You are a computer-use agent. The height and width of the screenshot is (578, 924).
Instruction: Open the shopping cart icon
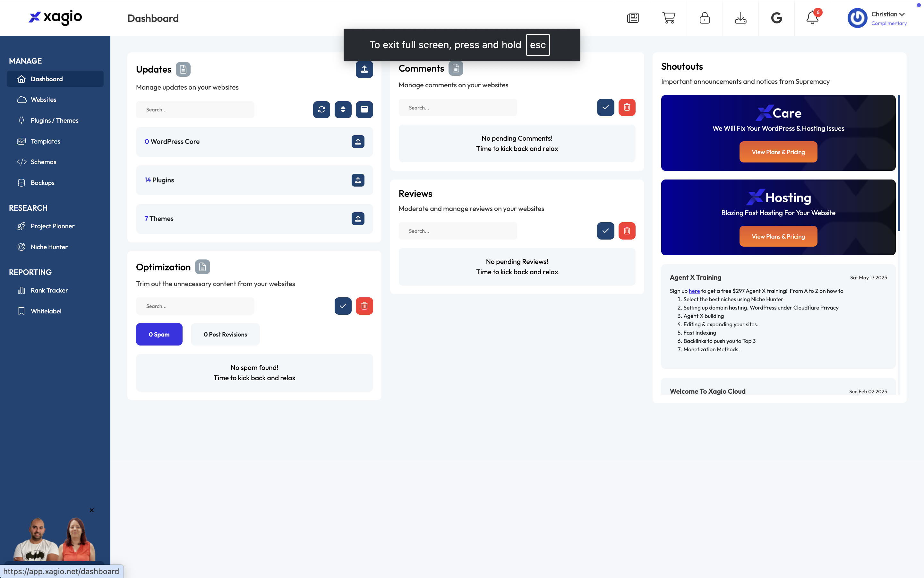tap(669, 18)
